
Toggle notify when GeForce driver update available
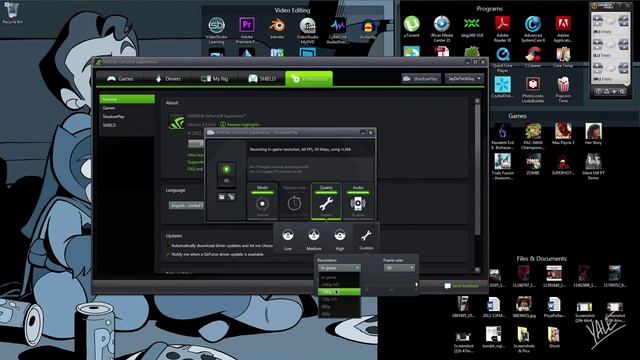click(168, 254)
